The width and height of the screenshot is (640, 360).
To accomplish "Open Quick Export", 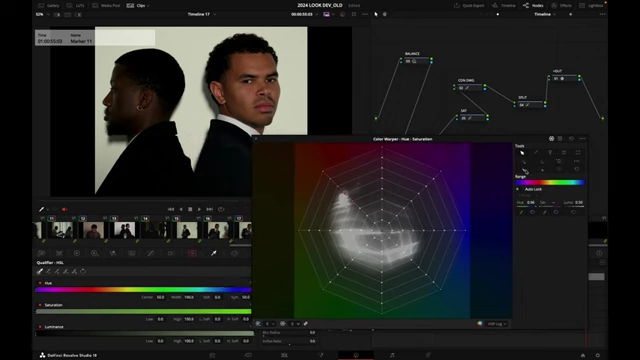I will [x=469, y=6].
